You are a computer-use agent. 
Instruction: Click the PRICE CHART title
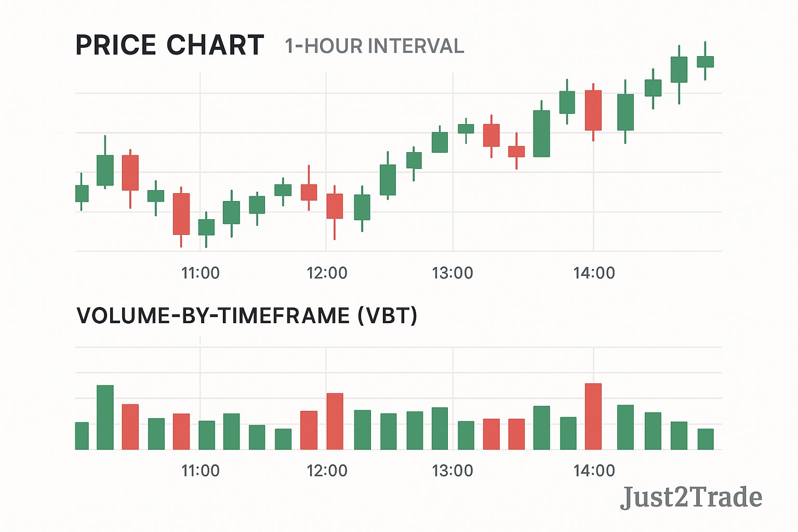(169, 45)
